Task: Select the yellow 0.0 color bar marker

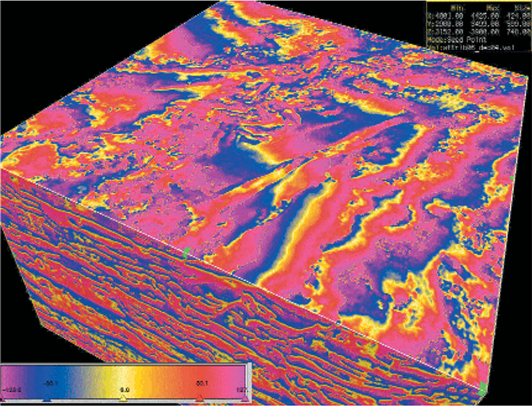Action: tap(124, 399)
